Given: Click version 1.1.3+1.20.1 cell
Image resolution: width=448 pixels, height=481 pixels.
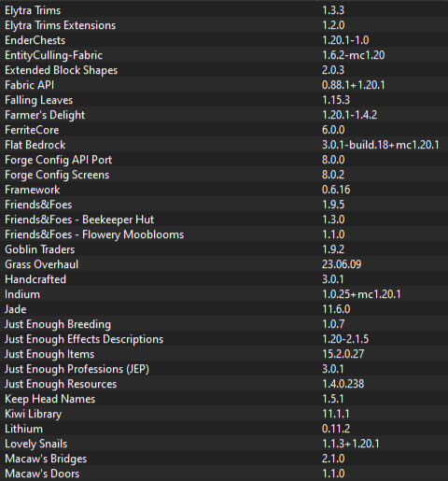Looking at the screenshot, I should (351, 444).
